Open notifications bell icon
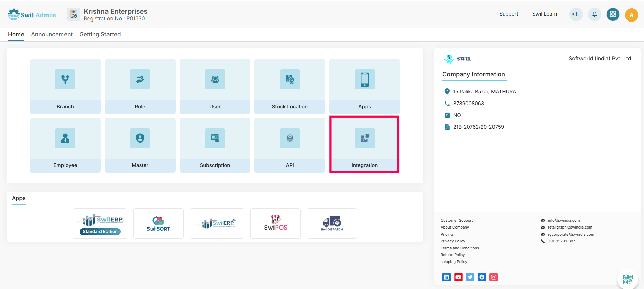Image resolution: width=644 pixels, height=289 pixels. (x=594, y=14)
